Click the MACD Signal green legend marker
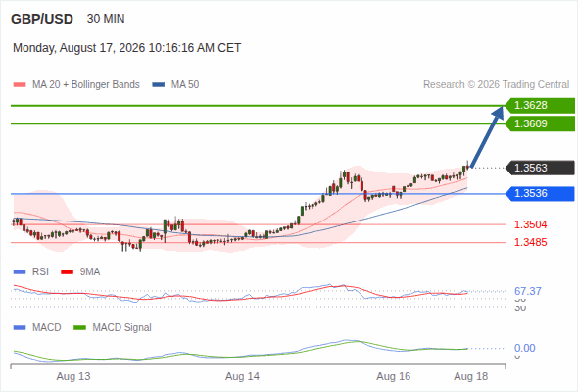 pos(79,328)
